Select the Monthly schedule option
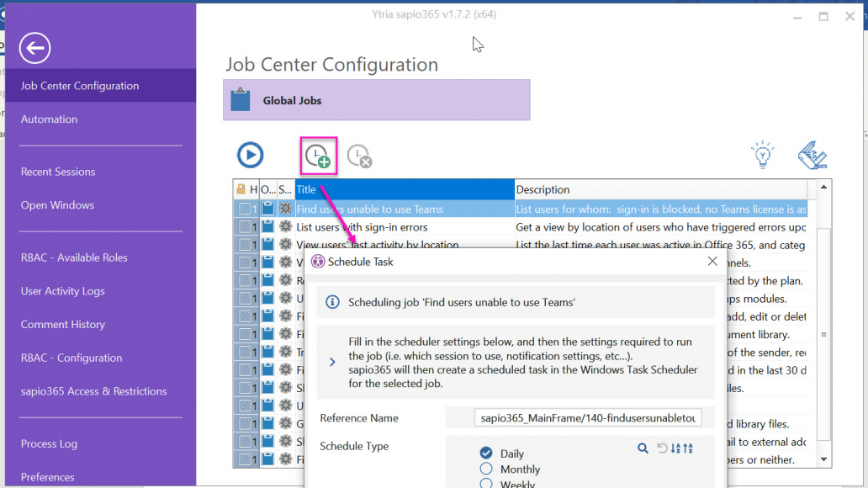Viewport: 868px width, 488px height. click(x=486, y=469)
